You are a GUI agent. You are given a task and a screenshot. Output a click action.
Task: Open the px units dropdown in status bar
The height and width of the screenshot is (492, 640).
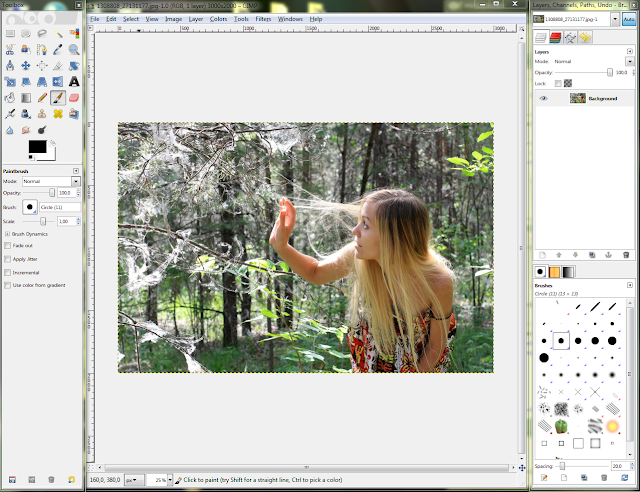(134, 480)
